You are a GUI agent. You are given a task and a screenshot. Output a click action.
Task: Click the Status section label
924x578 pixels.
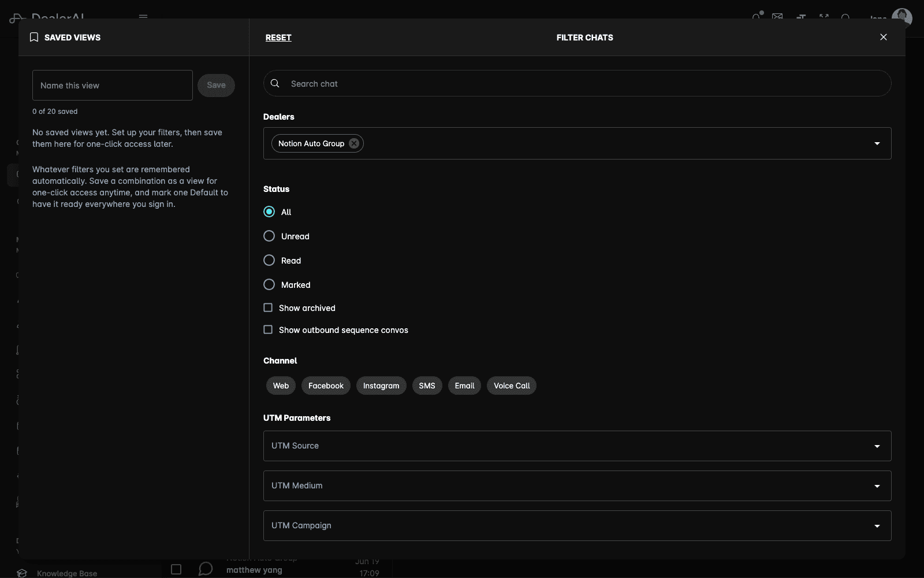click(x=276, y=189)
